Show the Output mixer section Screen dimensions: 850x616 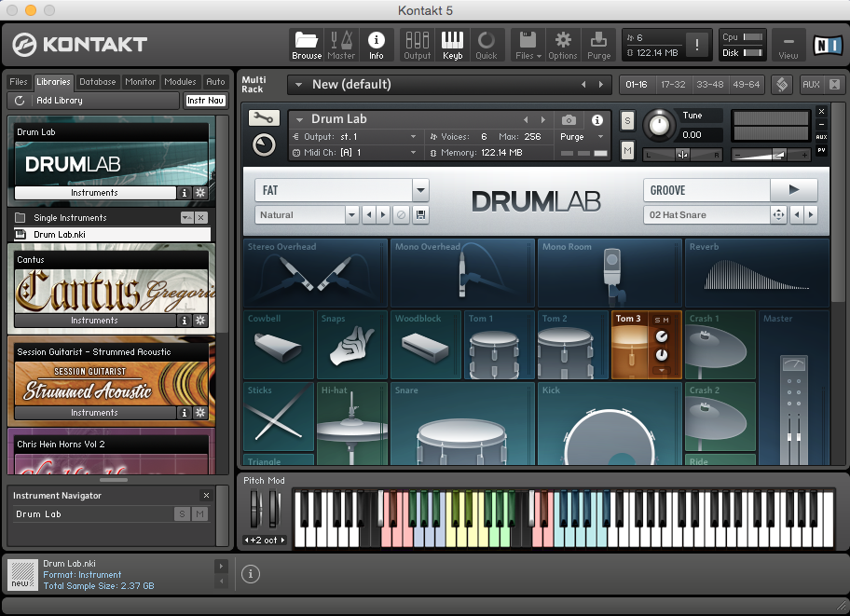417,45
